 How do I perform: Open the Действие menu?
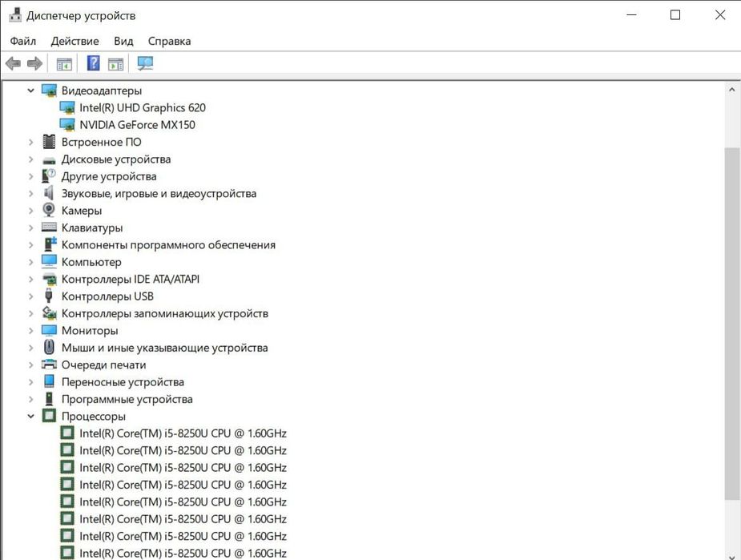pos(75,41)
